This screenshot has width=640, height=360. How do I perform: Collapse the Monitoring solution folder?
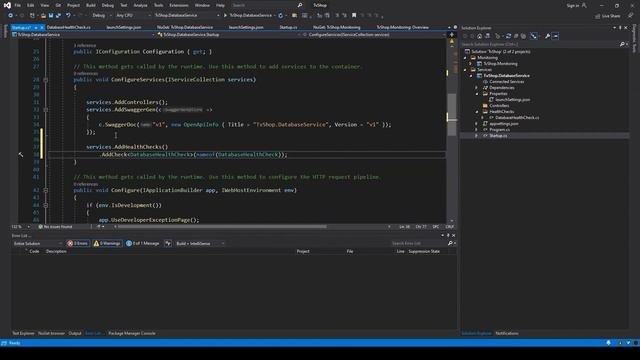(x=465, y=58)
